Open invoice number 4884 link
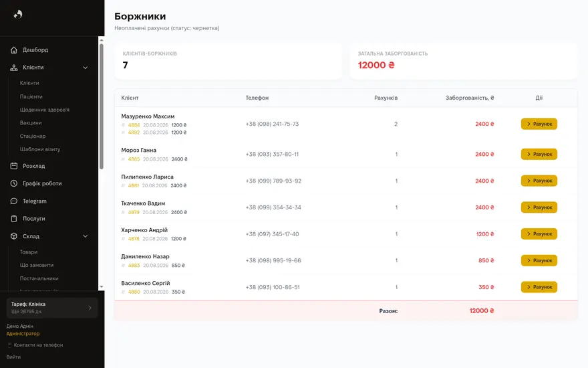Screen dimensions: 588x368 134,125
